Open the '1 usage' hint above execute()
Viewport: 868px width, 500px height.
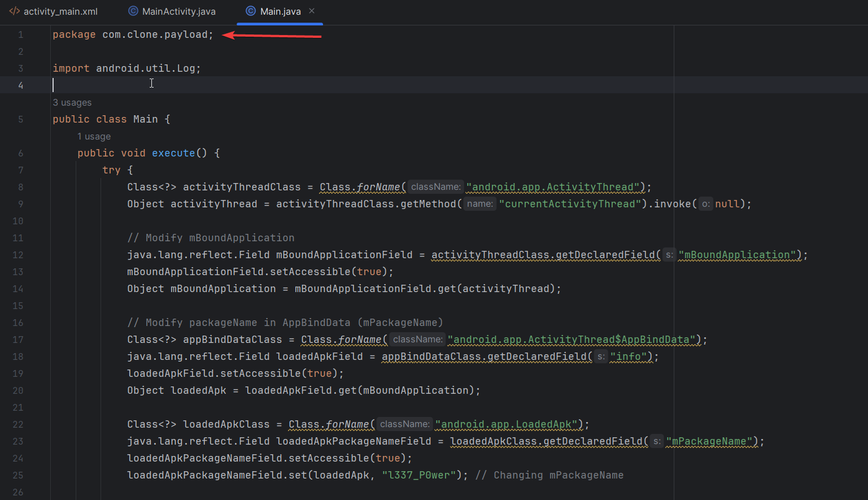(x=94, y=137)
